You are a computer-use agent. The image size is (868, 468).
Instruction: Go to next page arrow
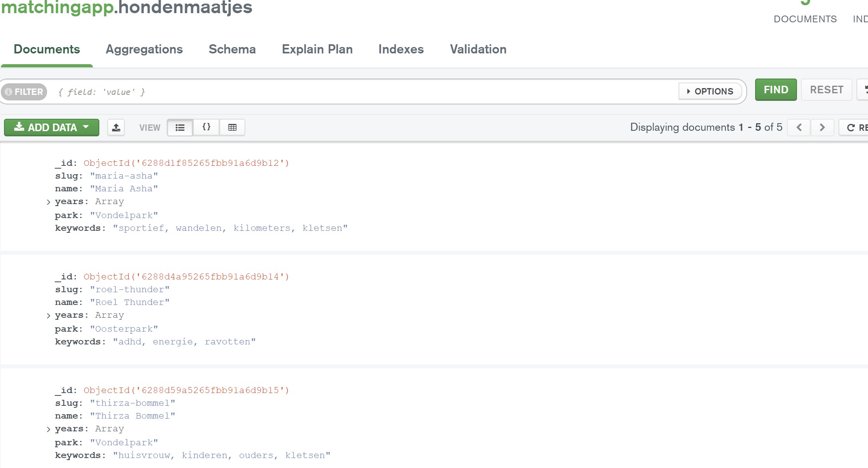point(822,128)
